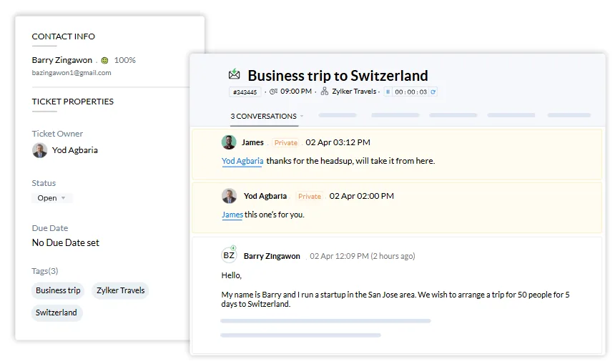Image resolution: width=615 pixels, height=364 pixels.
Task: Click sender name Barry Zingawon in thread
Action: pos(272,256)
